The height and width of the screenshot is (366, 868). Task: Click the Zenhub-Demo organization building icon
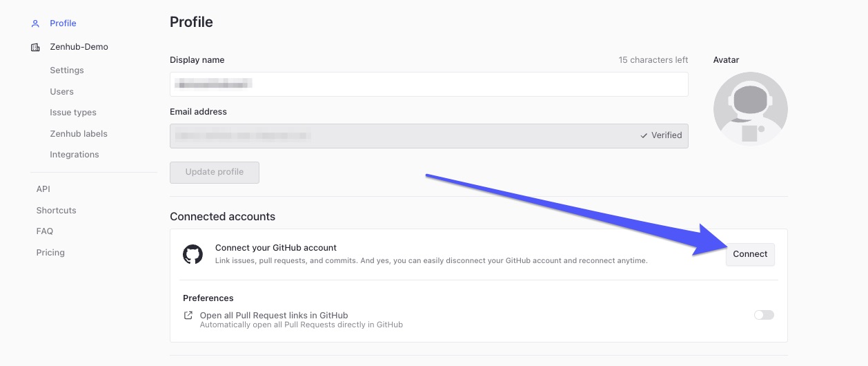pos(36,47)
